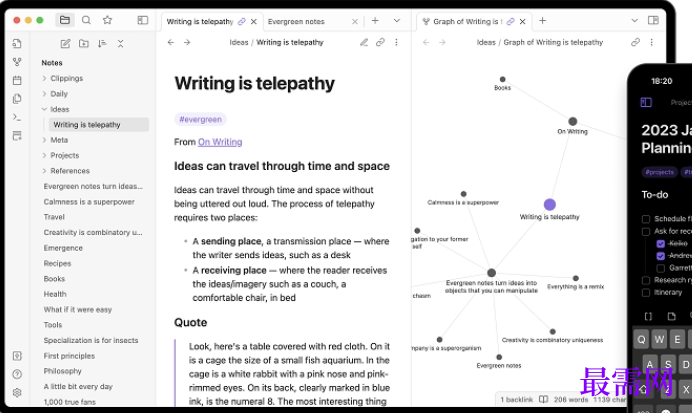
Task: Click Ideas breadcrumb in note pane
Action: tap(239, 42)
